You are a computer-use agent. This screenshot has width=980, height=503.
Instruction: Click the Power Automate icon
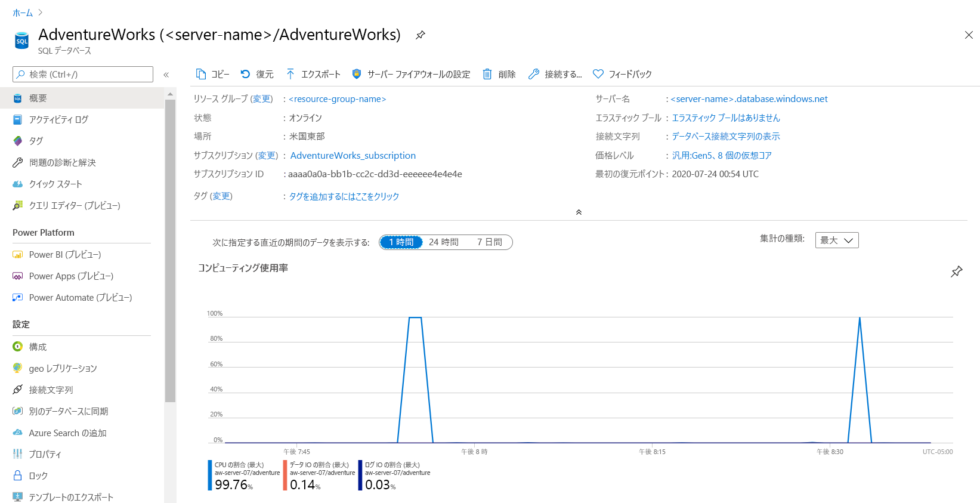pos(18,297)
